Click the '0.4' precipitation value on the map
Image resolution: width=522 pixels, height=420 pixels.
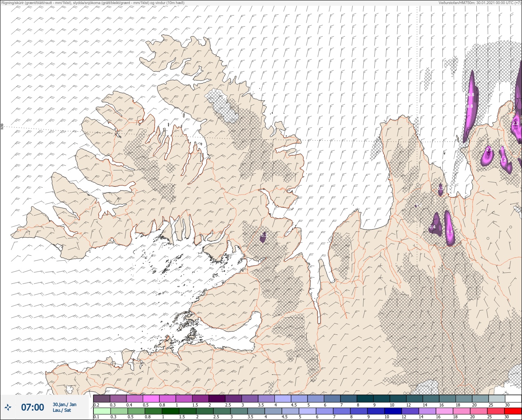pyautogui.click(x=433, y=227)
